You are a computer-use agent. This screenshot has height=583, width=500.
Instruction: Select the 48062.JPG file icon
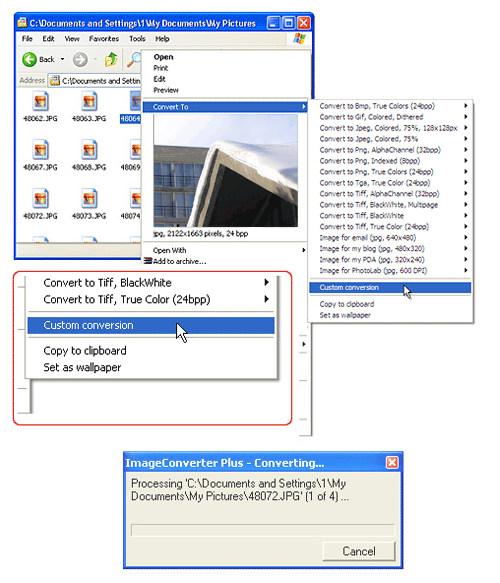[40, 102]
